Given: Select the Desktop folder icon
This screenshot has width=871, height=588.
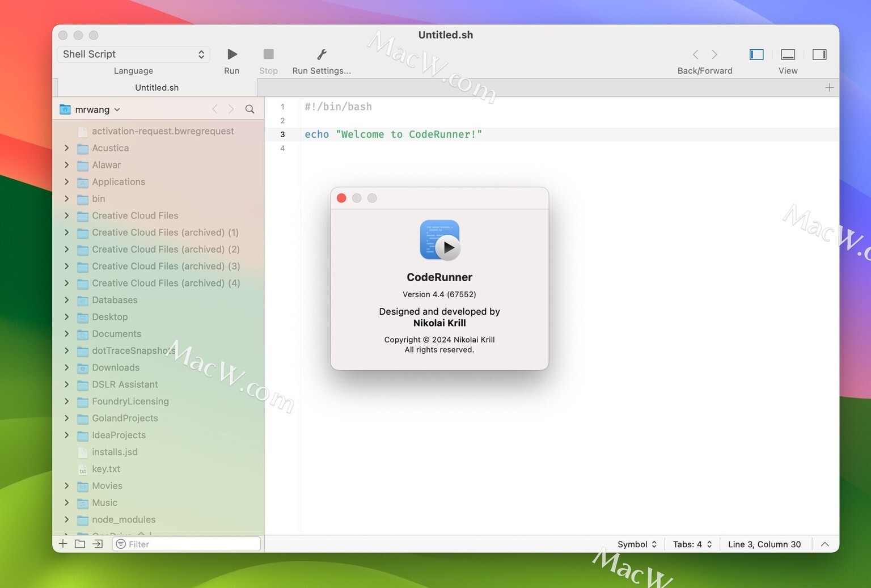Looking at the screenshot, I should pyautogui.click(x=83, y=317).
